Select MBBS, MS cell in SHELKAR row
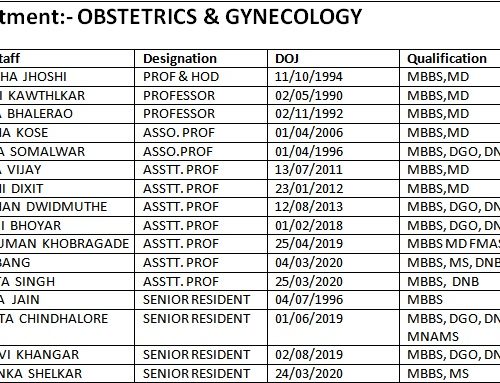 pos(450,374)
